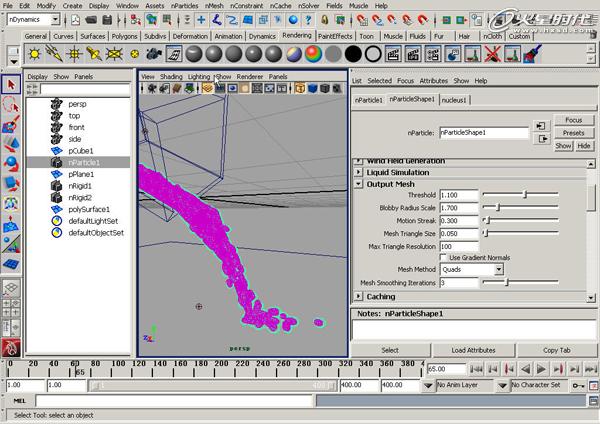The image size is (600, 424).
Task: Click the help question mark icon
Action: (308, 20)
